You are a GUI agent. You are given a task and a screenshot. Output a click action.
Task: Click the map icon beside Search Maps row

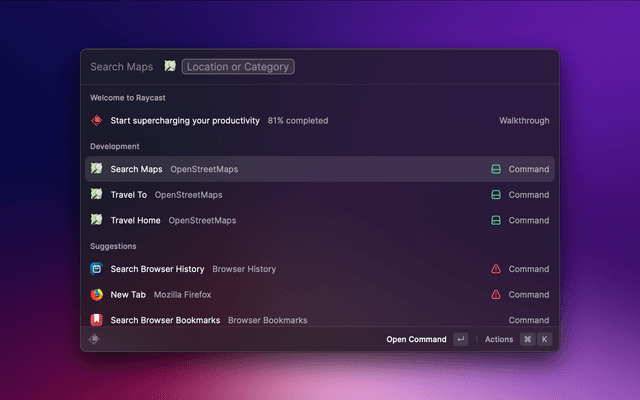[97, 169]
